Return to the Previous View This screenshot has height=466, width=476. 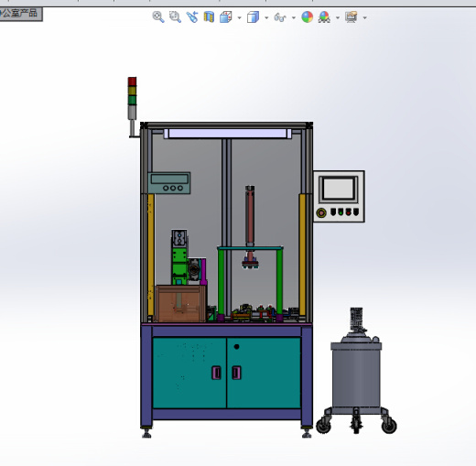(x=192, y=17)
